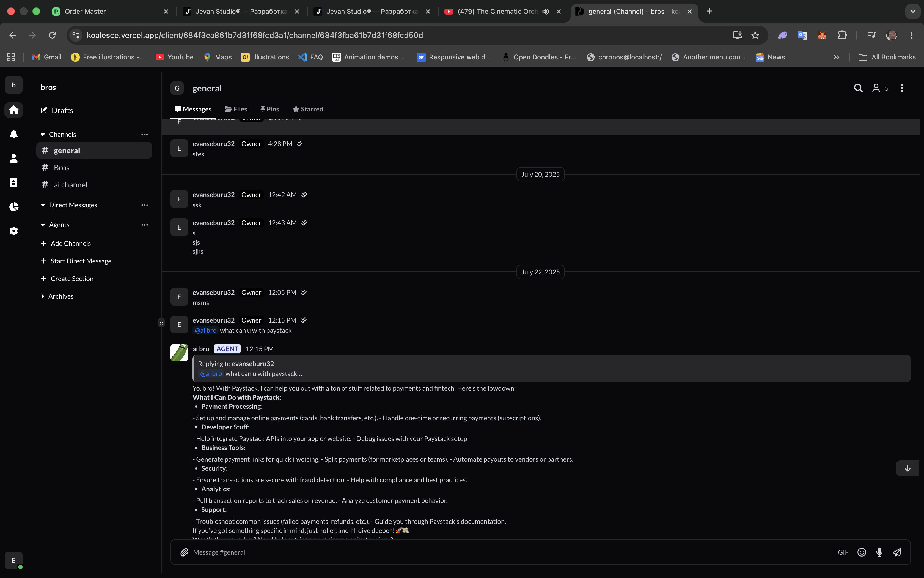
Task: Switch to the Files tab
Action: pyautogui.click(x=236, y=109)
